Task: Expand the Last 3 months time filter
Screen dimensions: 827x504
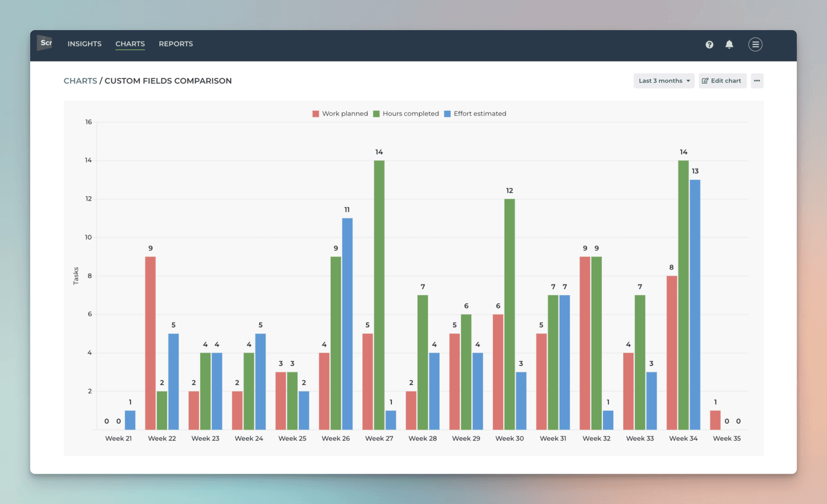Action: tap(663, 80)
